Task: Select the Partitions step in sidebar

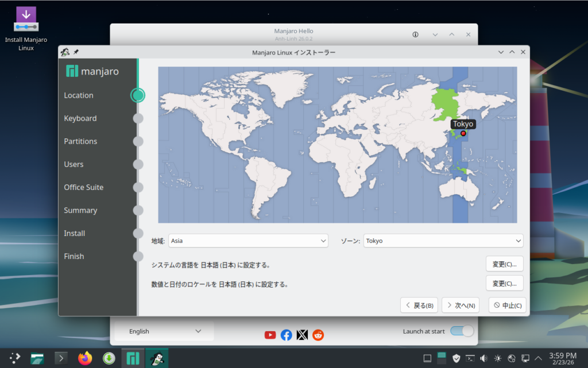Action: tap(80, 141)
